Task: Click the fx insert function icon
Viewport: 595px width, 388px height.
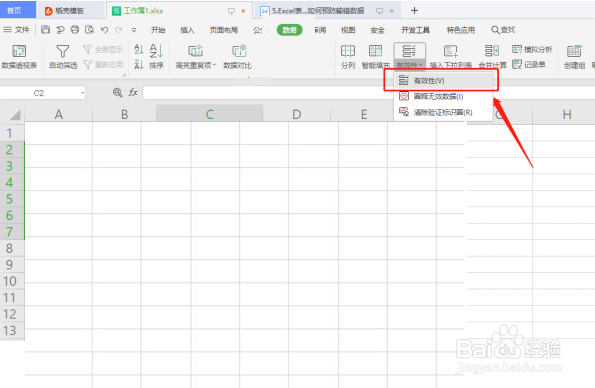Action: click(x=133, y=92)
